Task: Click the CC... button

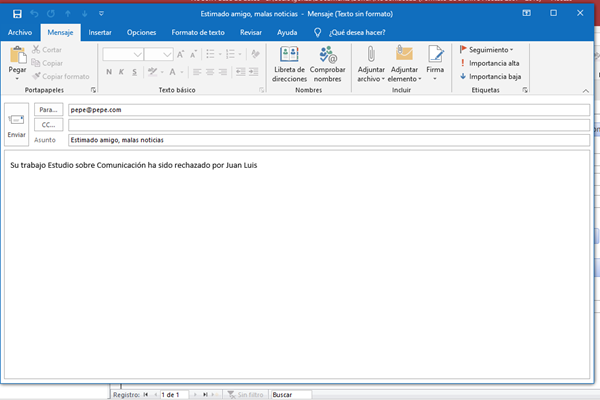Action: click(48, 124)
